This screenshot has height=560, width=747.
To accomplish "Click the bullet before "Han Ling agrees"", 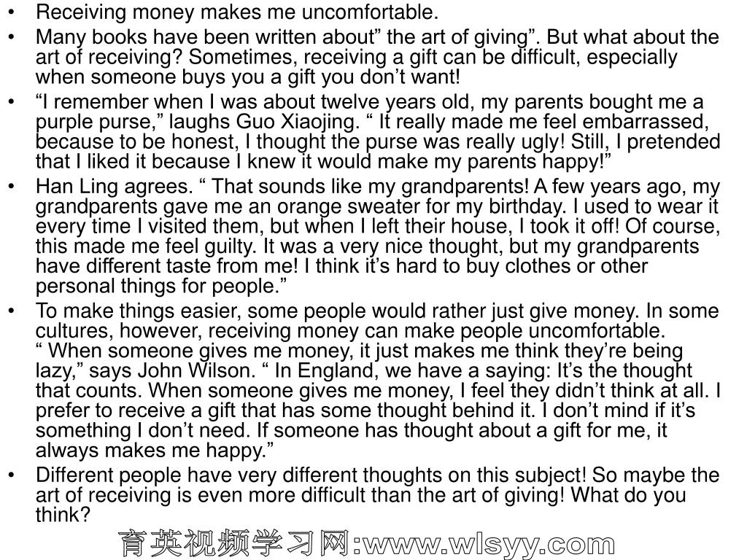I will (x=12, y=187).
